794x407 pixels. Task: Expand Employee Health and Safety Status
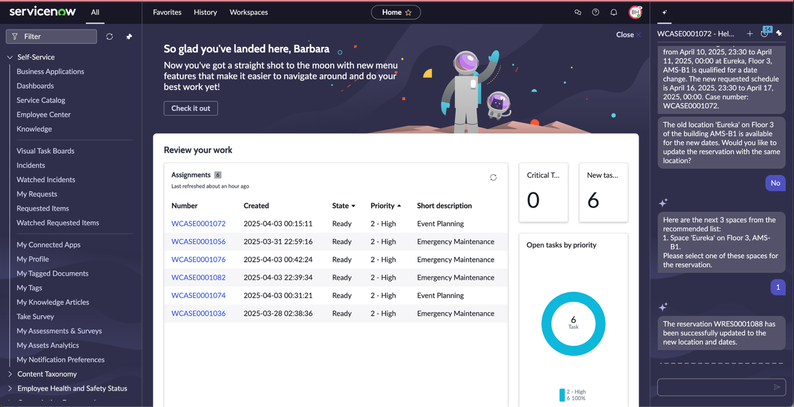coord(10,389)
